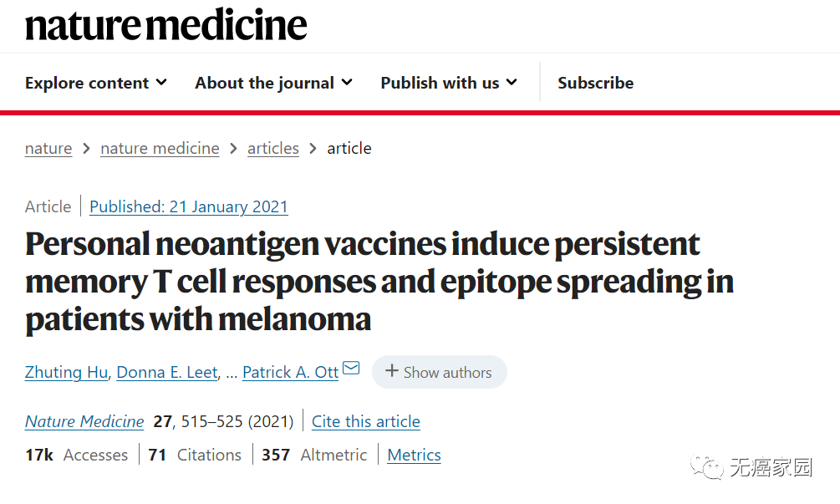Navigate to the articles breadcrumb
This screenshot has height=504, width=840.
[x=273, y=148]
